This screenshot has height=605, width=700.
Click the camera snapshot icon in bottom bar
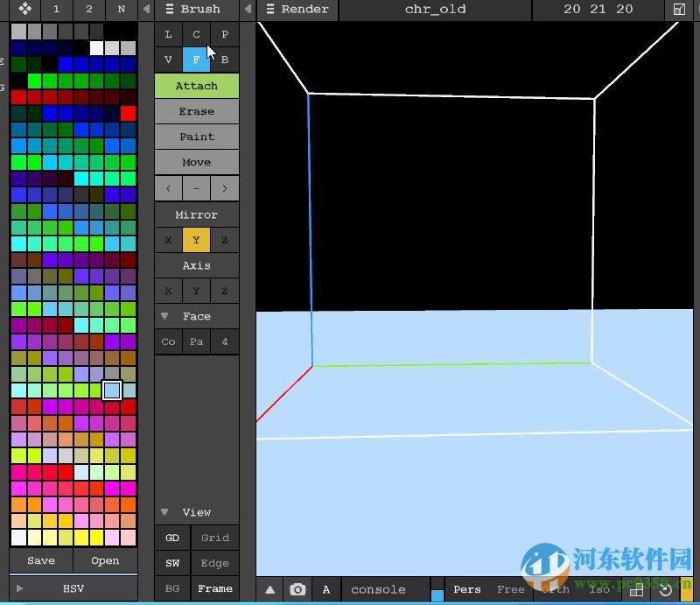[x=297, y=589]
